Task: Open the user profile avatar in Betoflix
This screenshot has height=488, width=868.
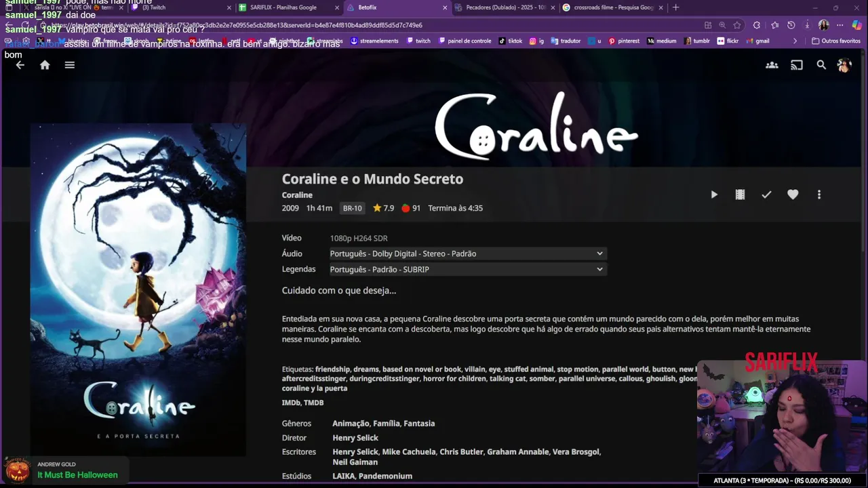Action: [x=844, y=65]
